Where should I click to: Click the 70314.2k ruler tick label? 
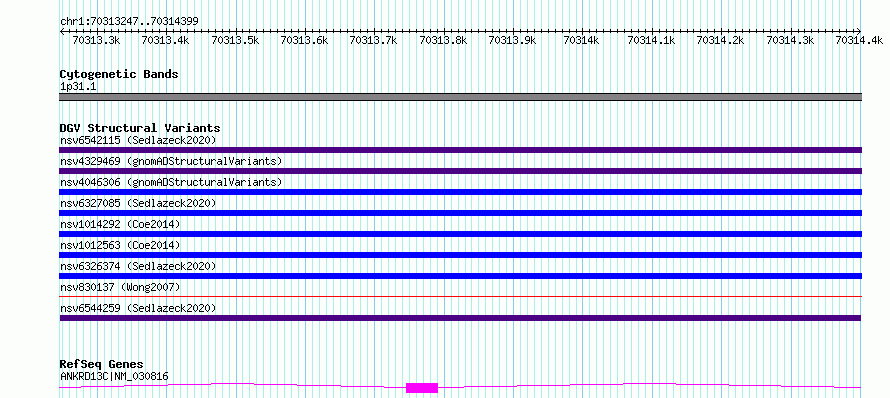pos(721,40)
